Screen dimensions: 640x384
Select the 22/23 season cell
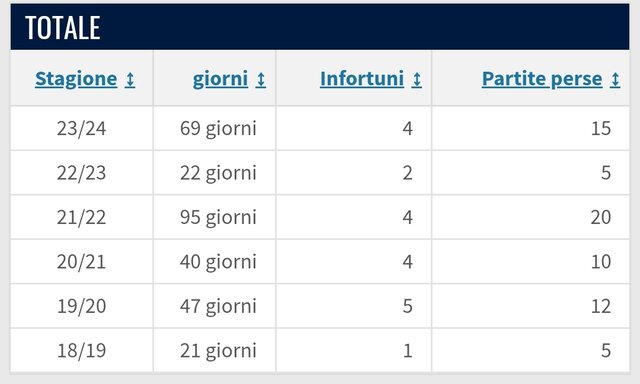[x=82, y=173]
